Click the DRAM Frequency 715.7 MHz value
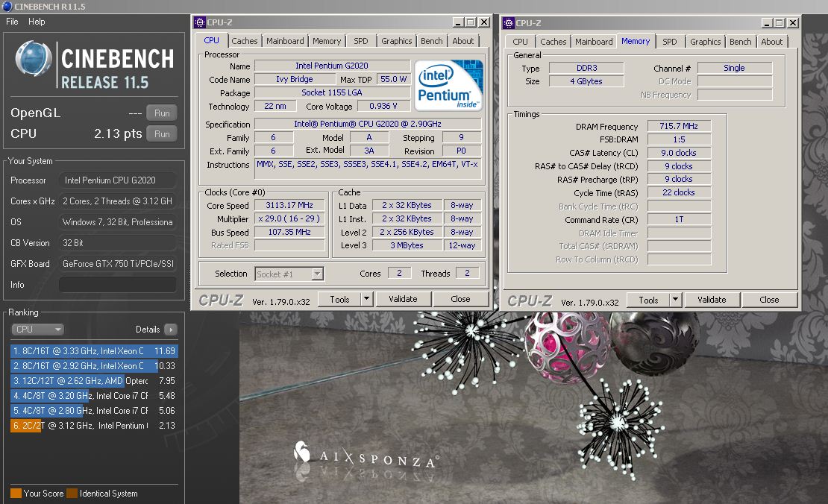 [x=679, y=126]
